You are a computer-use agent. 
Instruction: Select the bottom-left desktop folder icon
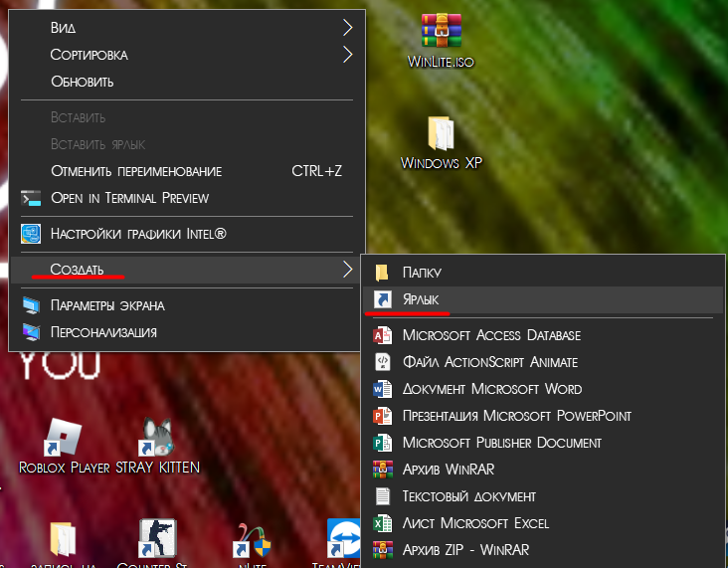pyautogui.click(x=63, y=539)
